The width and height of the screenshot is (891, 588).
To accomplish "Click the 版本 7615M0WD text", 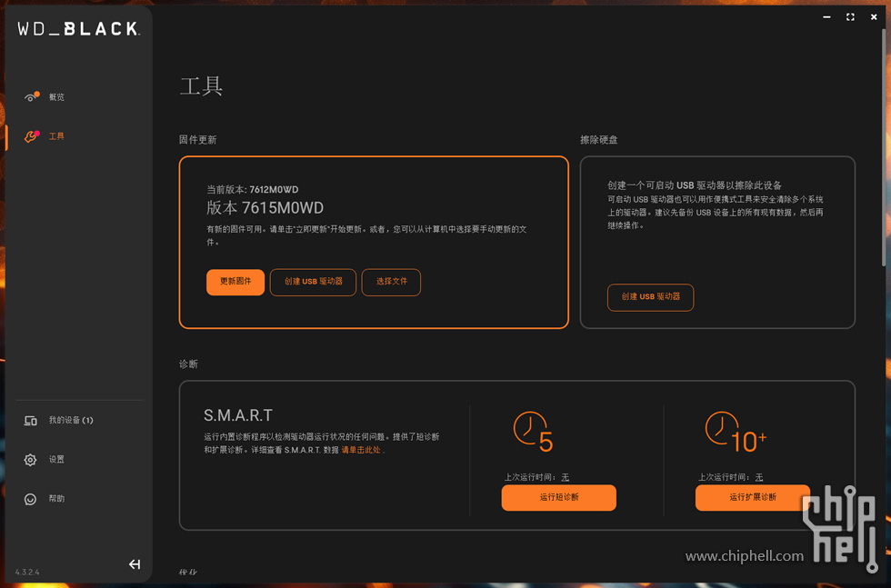I will [x=265, y=208].
